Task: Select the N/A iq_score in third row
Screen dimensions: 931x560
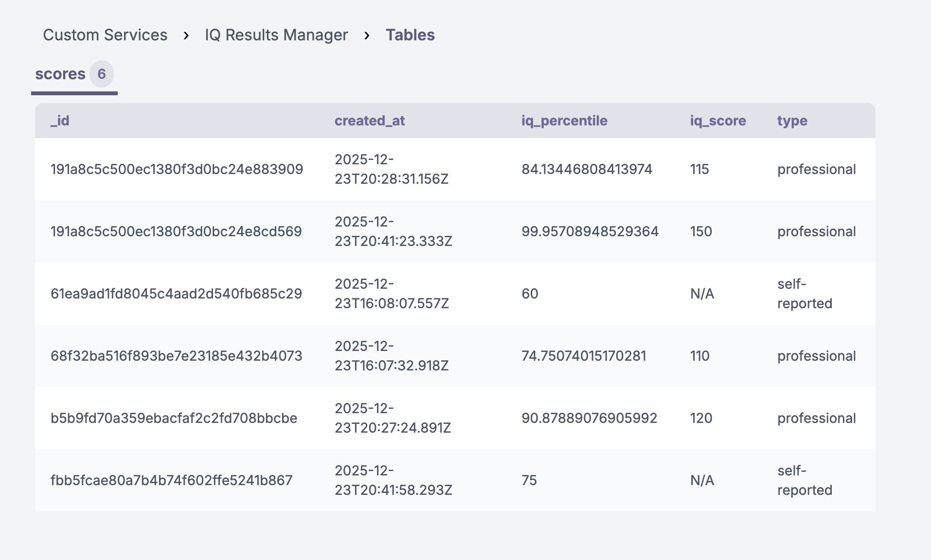Action: 702,294
